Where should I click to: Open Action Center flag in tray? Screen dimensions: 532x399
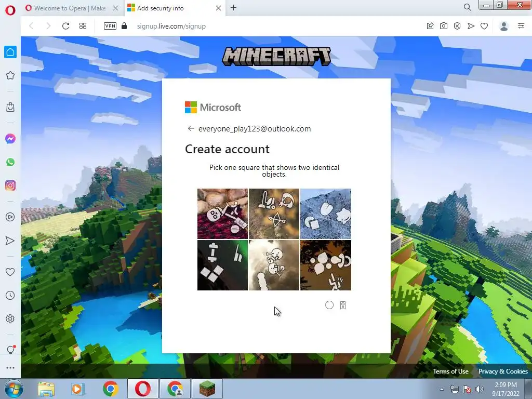[x=467, y=389]
